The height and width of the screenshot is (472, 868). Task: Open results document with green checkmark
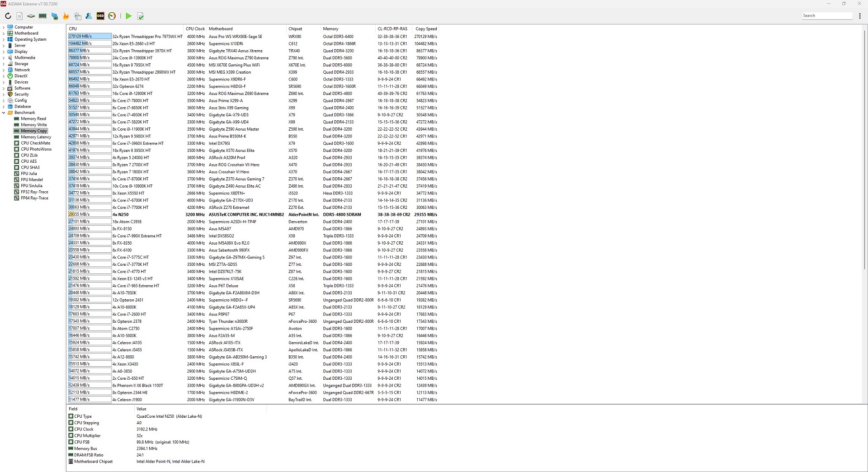141,16
